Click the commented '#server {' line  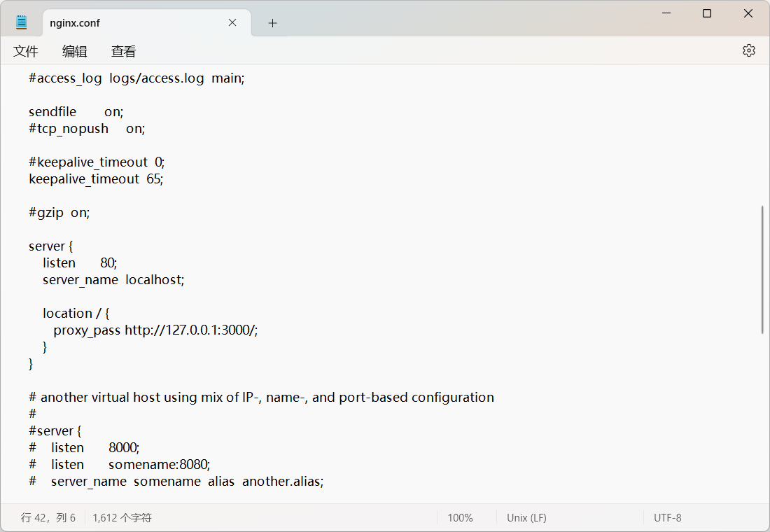[x=55, y=430]
